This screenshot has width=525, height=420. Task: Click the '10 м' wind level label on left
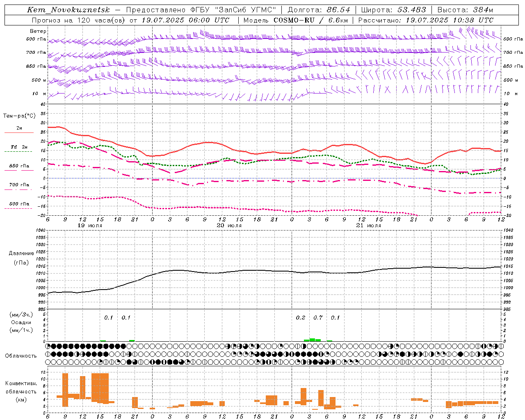(39, 94)
